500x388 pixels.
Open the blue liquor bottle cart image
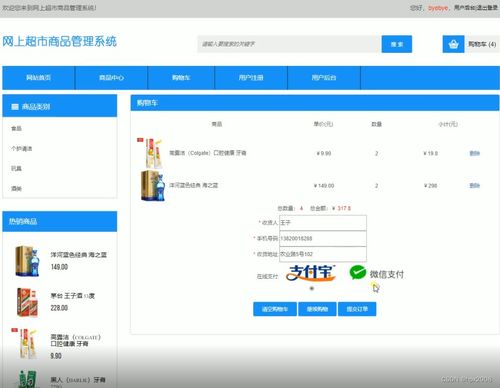153,186
